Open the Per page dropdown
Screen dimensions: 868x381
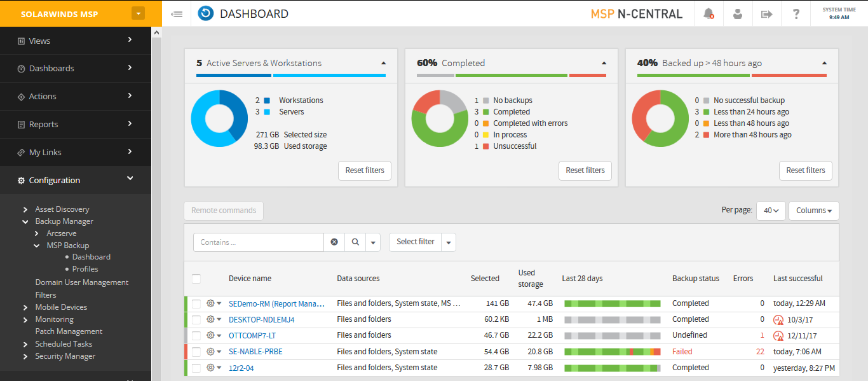770,210
